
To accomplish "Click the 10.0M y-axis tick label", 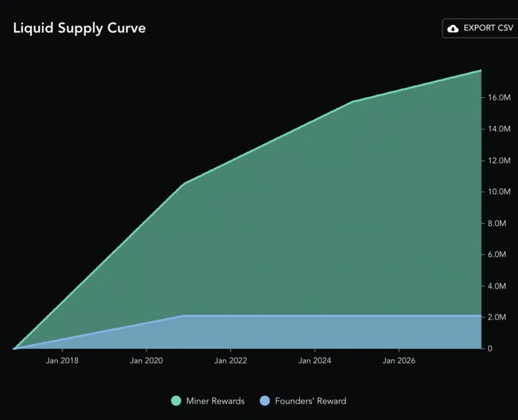I will [x=499, y=192].
